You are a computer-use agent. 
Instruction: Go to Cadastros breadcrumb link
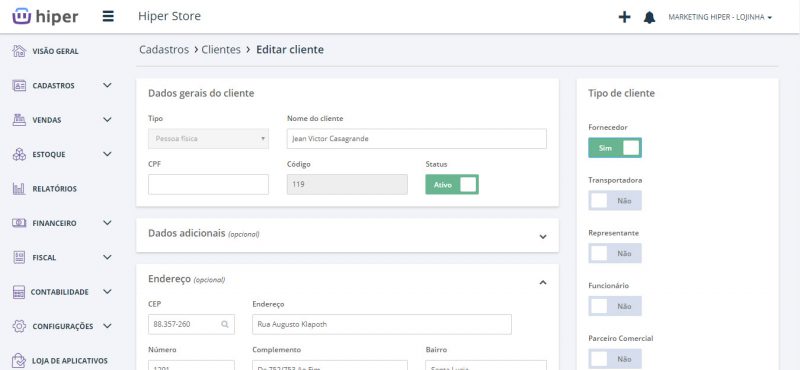point(164,50)
